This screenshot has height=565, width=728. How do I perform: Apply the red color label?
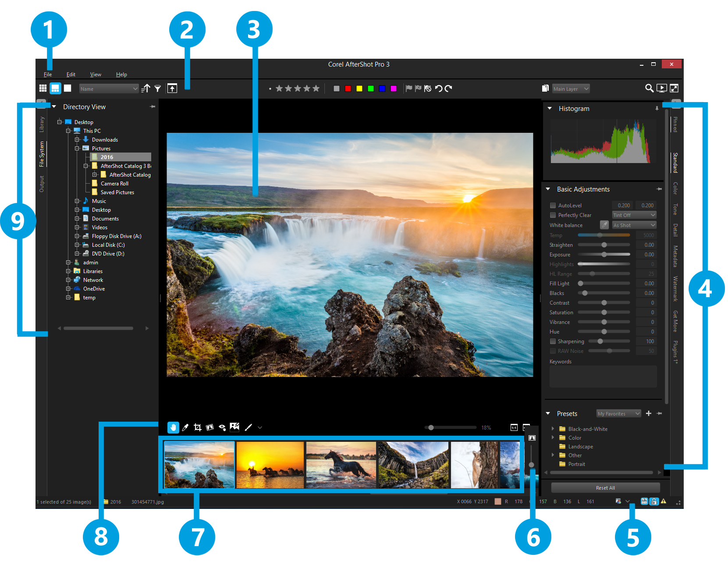click(x=348, y=89)
